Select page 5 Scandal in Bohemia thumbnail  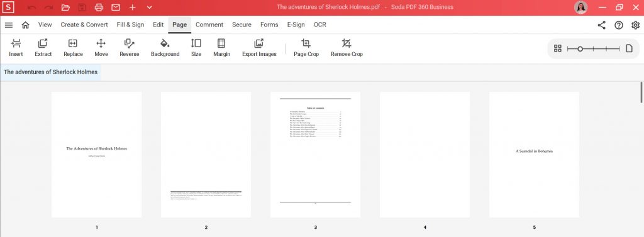[x=535, y=155]
